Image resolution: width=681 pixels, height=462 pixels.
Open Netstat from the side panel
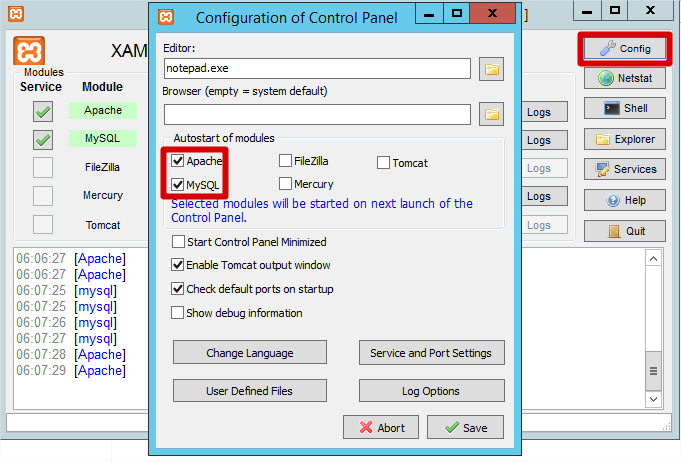click(x=624, y=78)
